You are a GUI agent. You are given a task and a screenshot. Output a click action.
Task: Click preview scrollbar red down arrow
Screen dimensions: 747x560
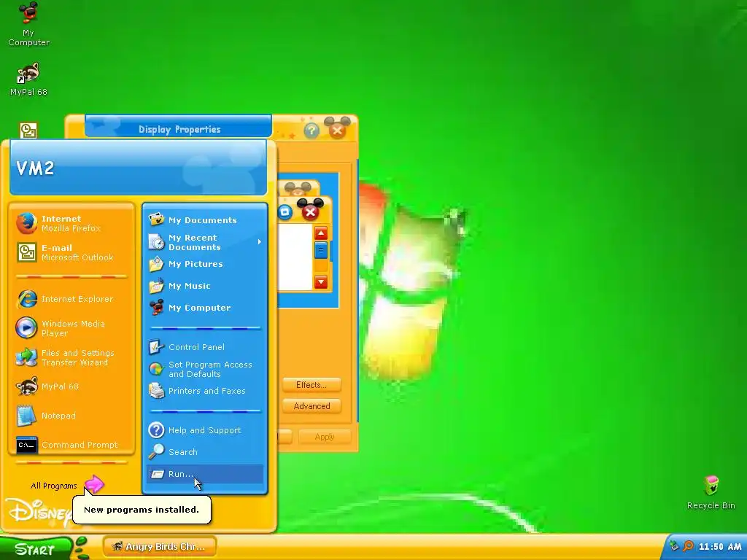(x=321, y=282)
